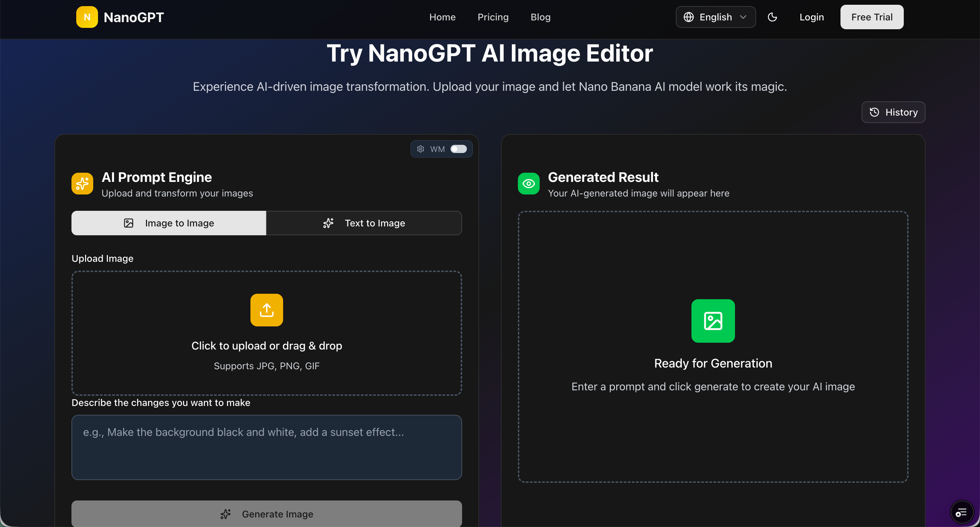Screen dimensions: 980x527
Task: Start a Free Trial
Action: click(x=871, y=17)
